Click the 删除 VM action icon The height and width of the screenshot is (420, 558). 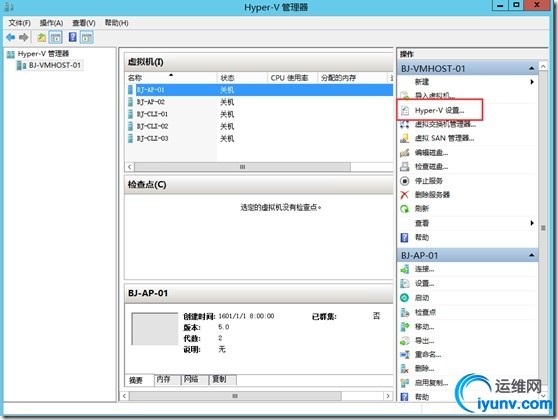click(x=405, y=369)
